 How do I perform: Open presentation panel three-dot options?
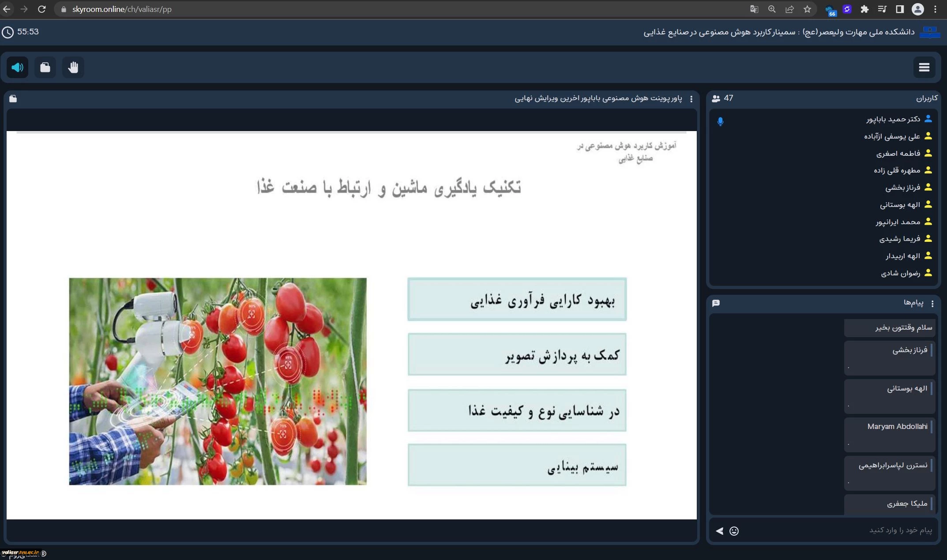click(691, 99)
